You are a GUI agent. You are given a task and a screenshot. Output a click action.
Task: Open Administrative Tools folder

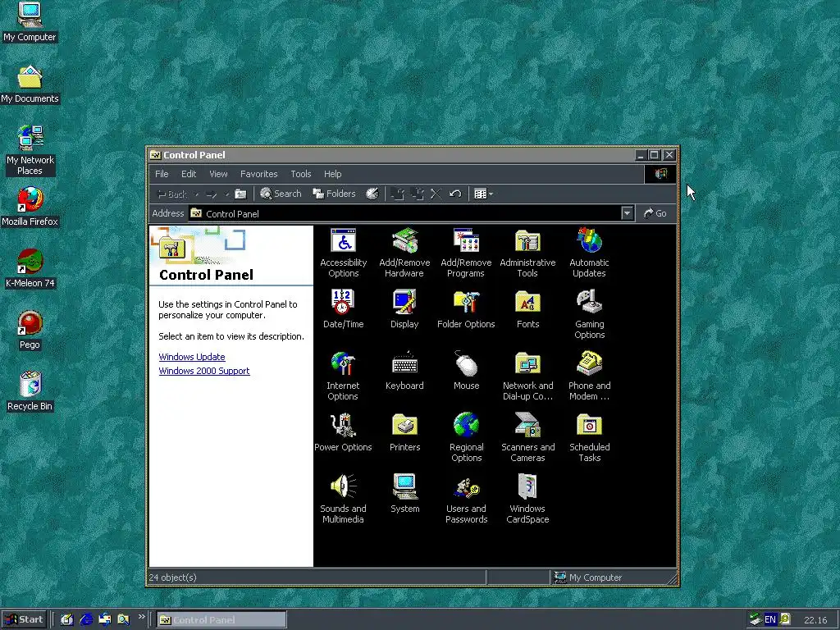(x=527, y=253)
